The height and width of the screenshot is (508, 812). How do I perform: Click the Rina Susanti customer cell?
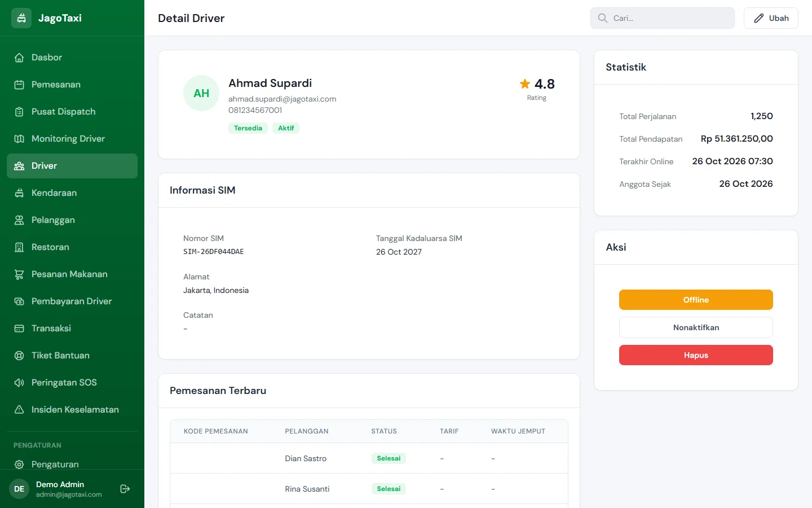pos(307,489)
